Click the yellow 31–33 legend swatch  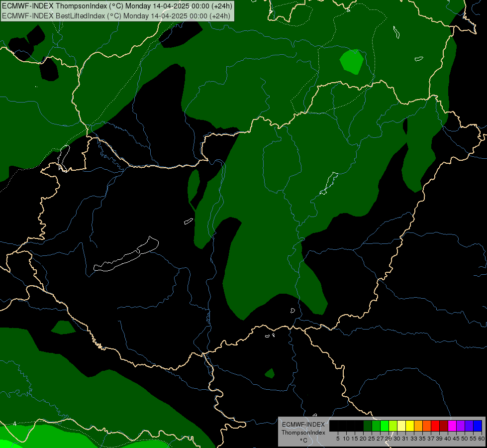[410, 426]
